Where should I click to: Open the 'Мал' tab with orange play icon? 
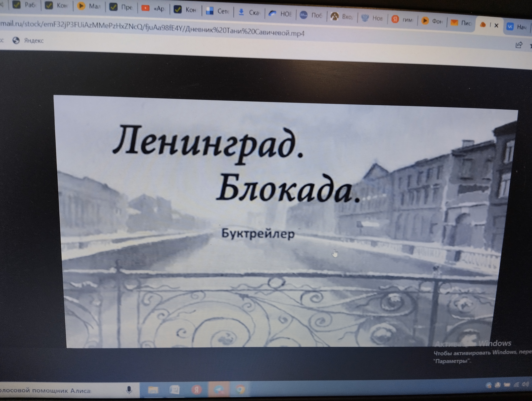pos(89,6)
